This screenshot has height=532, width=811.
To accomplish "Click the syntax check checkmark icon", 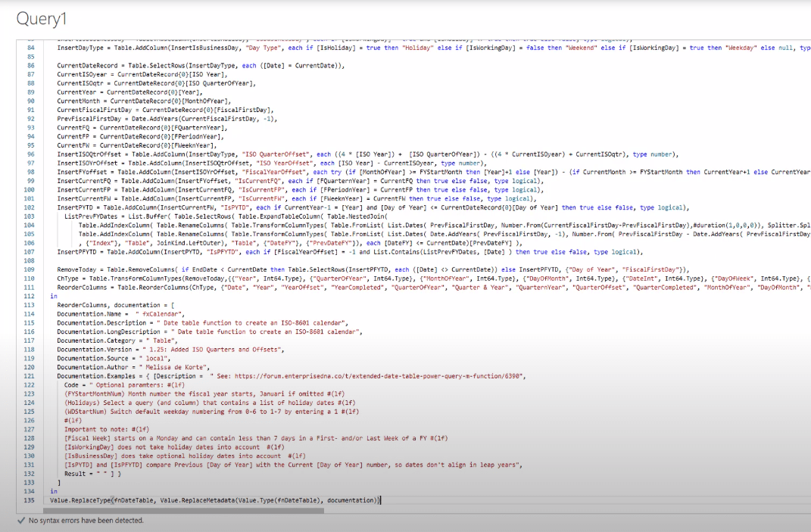I will point(20,521).
